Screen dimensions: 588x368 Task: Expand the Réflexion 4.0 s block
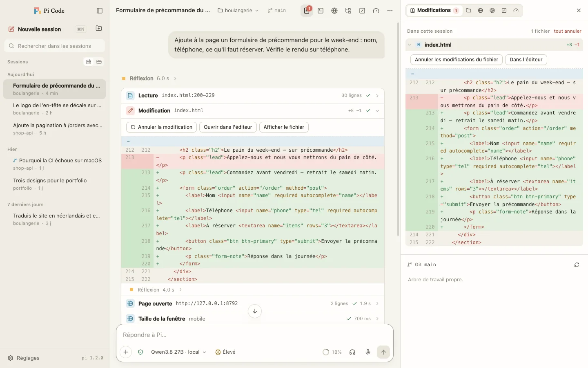[x=156, y=290]
